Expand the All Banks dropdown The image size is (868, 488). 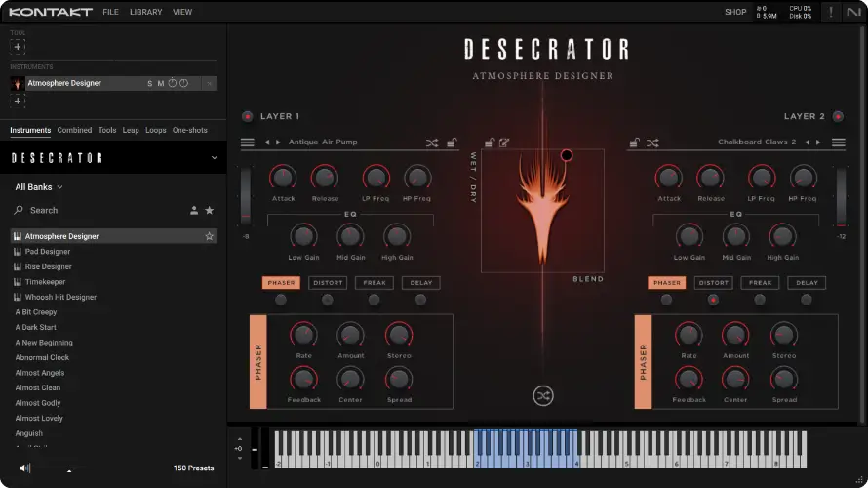39,186
